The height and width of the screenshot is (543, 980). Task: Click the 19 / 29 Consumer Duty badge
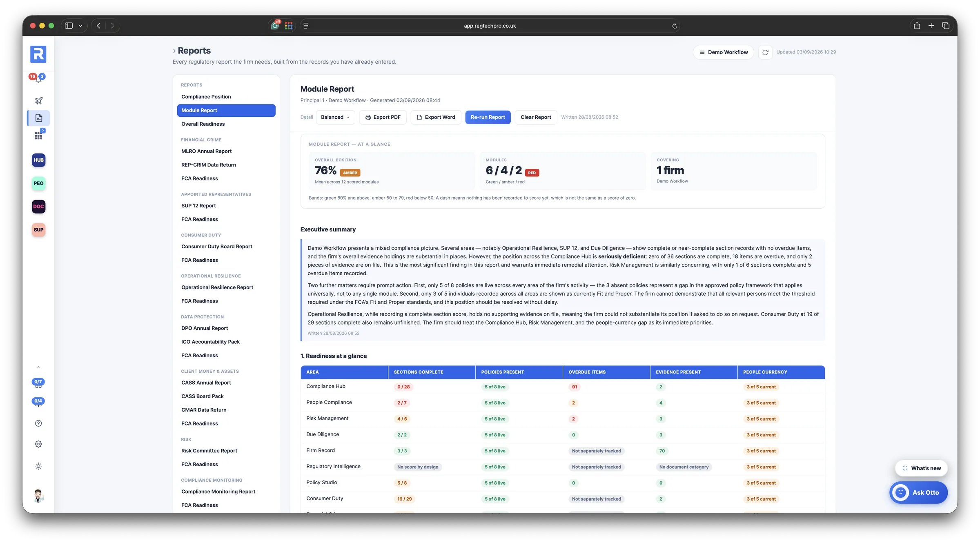click(404, 499)
